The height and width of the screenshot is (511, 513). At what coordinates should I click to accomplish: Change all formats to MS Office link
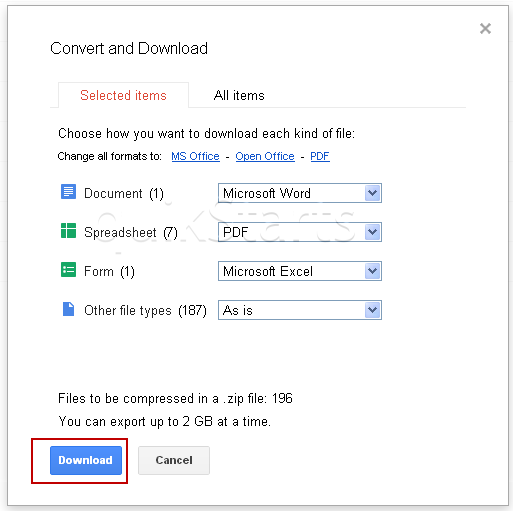pos(195,156)
